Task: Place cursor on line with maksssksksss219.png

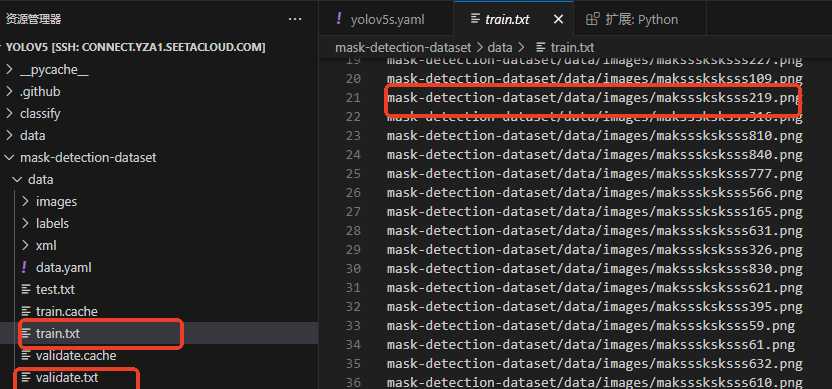Action: (x=593, y=98)
